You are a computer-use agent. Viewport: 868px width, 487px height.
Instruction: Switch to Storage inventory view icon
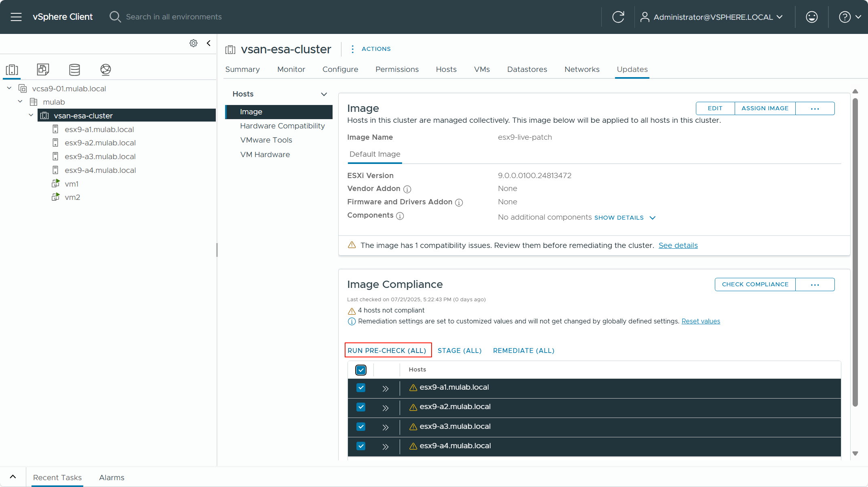pyautogui.click(x=74, y=69)
